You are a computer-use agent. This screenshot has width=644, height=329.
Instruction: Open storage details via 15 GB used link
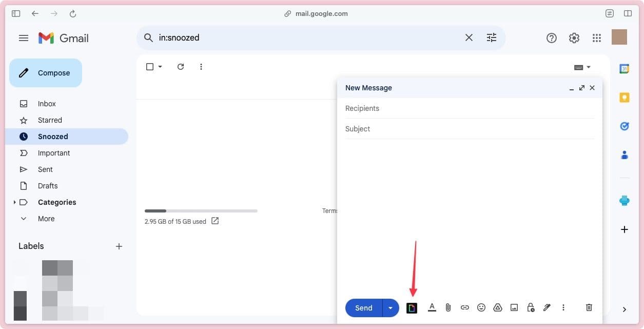coord(175,221)
